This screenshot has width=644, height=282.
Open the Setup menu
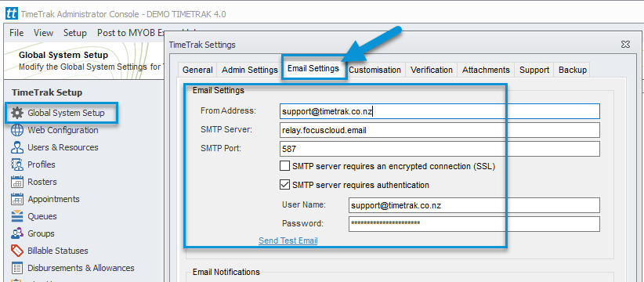tap(74, 33)
